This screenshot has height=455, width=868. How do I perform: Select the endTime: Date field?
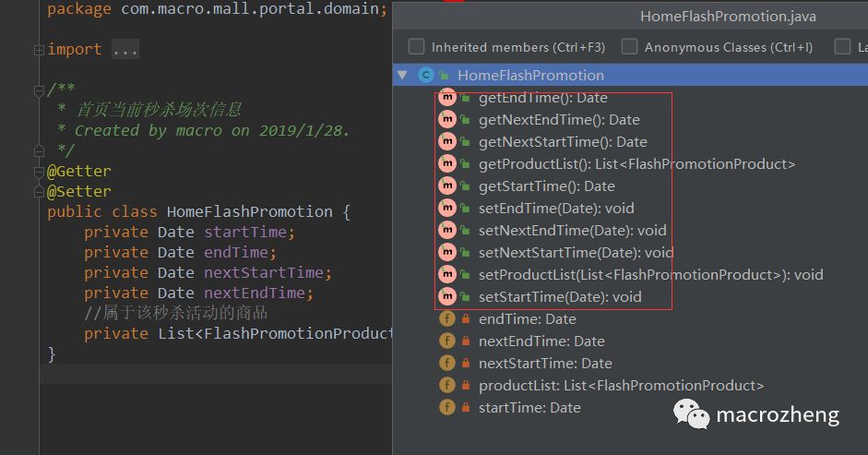528,319
